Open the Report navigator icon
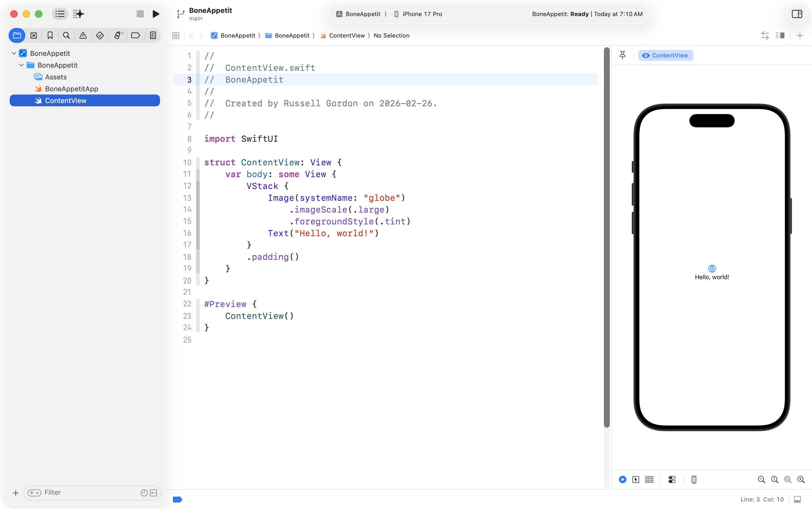812x509 pixels. 153,35
